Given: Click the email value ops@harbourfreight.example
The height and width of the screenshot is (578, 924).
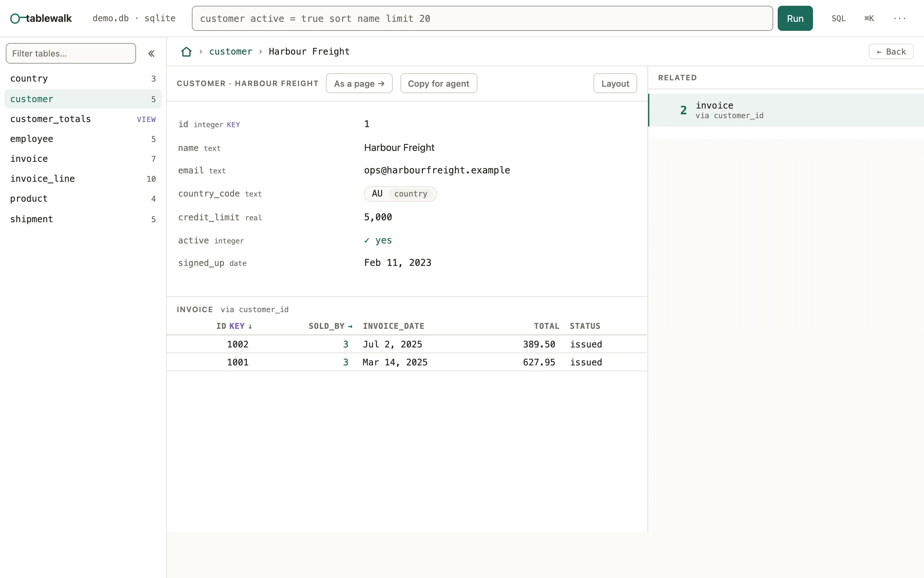Looking at the screenshot, I should pos(437,170).
